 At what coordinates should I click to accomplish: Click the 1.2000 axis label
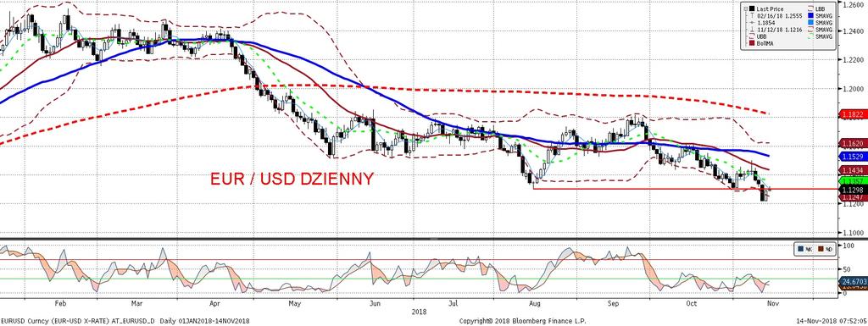coord(853,88)
